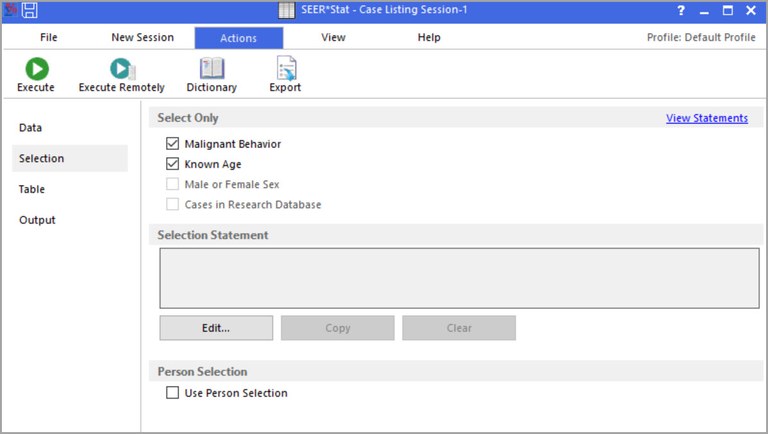
Task: Open the Dictionary tool
Action: pyautogui.click(x=211, y=69)
